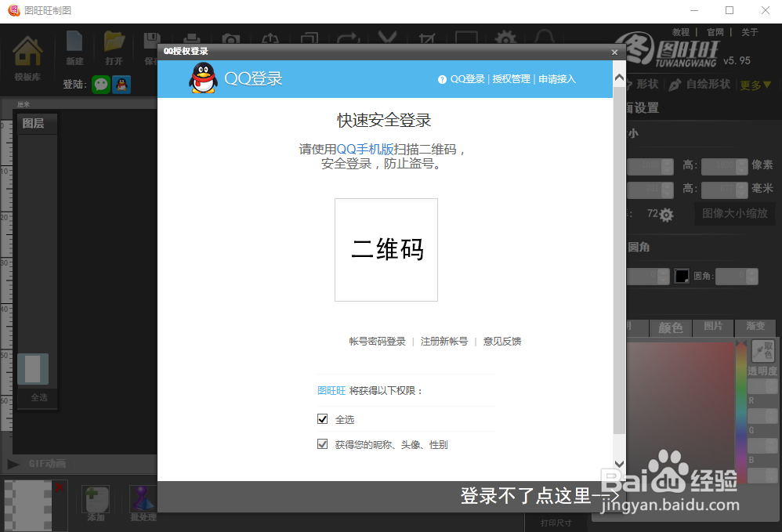
Task: Expand the 更多 shapes dropdown
Action: click(x=755, y=85)
